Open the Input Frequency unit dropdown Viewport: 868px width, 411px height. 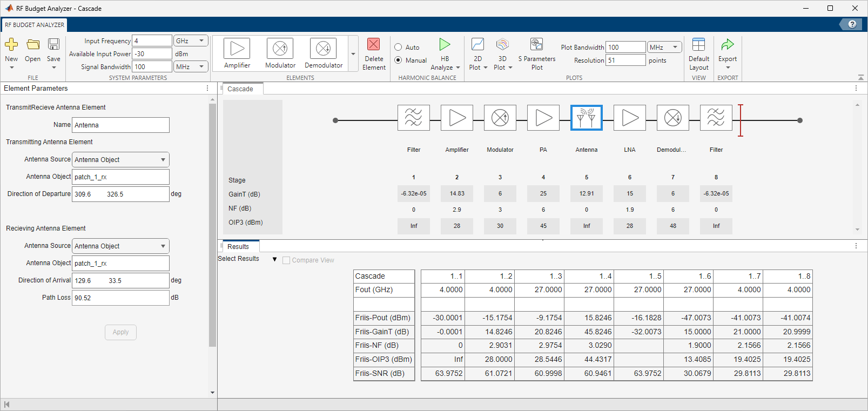click(x=191, y=41)
